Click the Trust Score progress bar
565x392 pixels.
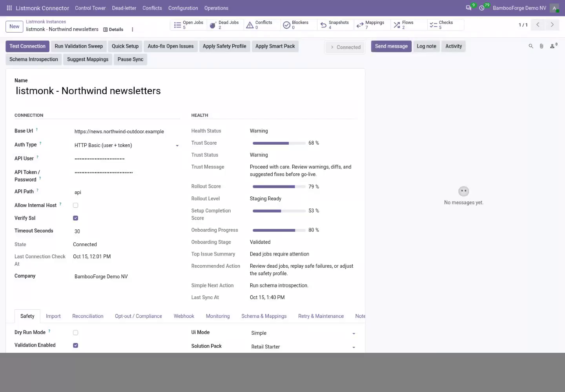point(279,143)
